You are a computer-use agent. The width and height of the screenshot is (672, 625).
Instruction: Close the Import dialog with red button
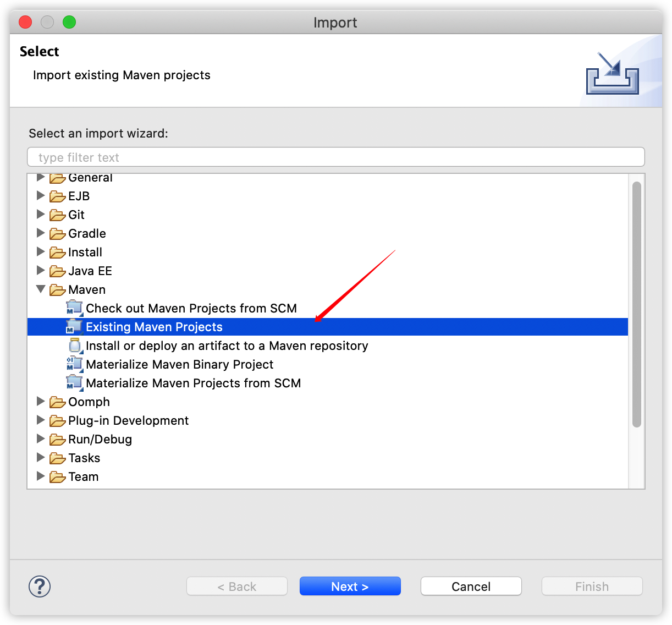click(x=25, y=22)
